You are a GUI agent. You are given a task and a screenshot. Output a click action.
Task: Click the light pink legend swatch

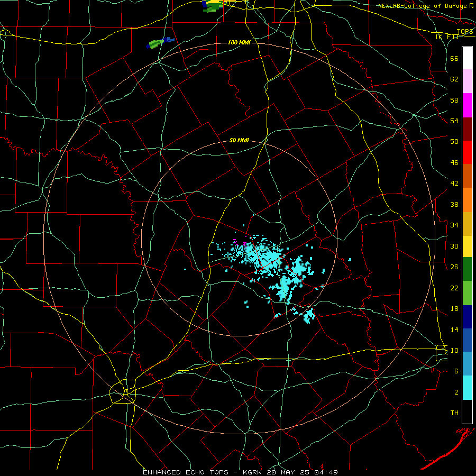tap(467, 81)
